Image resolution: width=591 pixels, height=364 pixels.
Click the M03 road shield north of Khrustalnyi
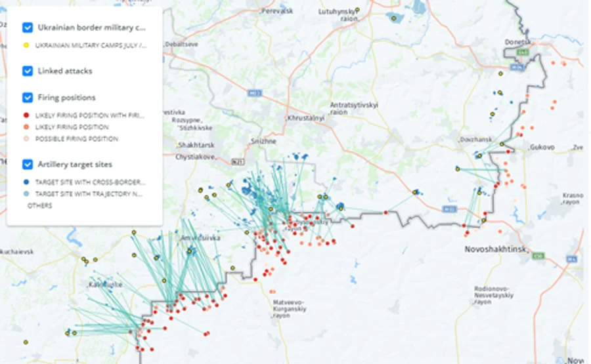[254, 92]
